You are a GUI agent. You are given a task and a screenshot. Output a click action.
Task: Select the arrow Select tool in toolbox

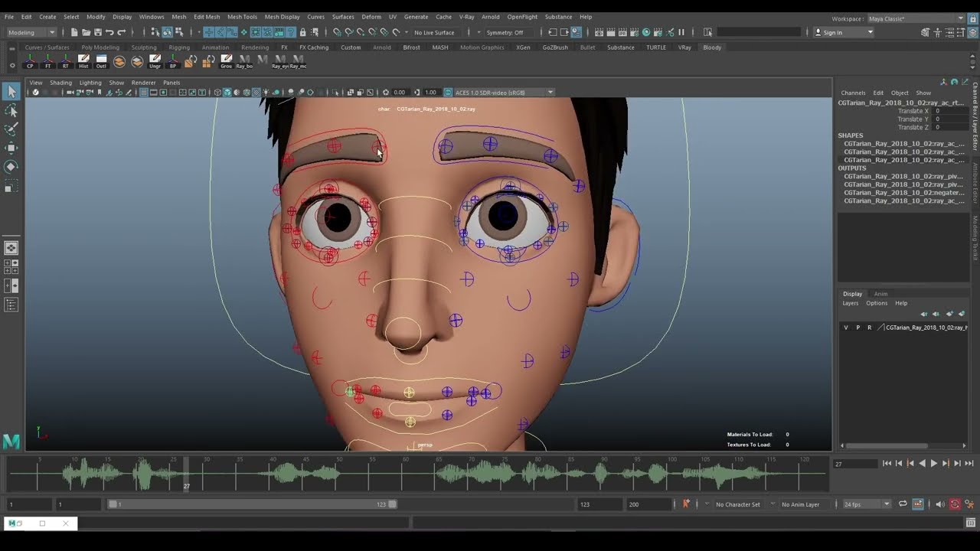pyautogui.click(x=11, y=92)
